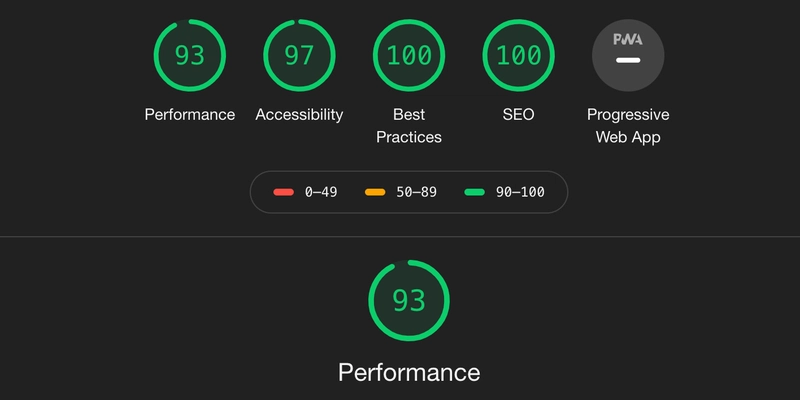Screen dimensions: 800x400
Task: Click the PWA badge icon
Action: (628, 56)
